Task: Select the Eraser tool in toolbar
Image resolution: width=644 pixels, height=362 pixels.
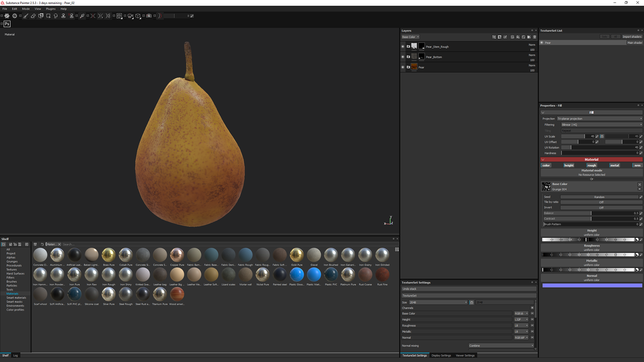Action: click(x=33, y=16)
